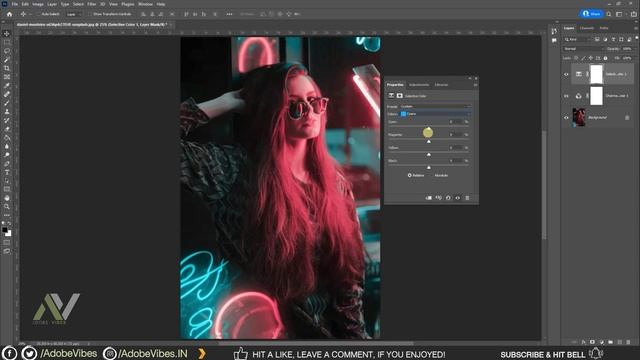640x360 pixels.
Task: Click foreground color swatch in toolbar
Action: point(5,230)
